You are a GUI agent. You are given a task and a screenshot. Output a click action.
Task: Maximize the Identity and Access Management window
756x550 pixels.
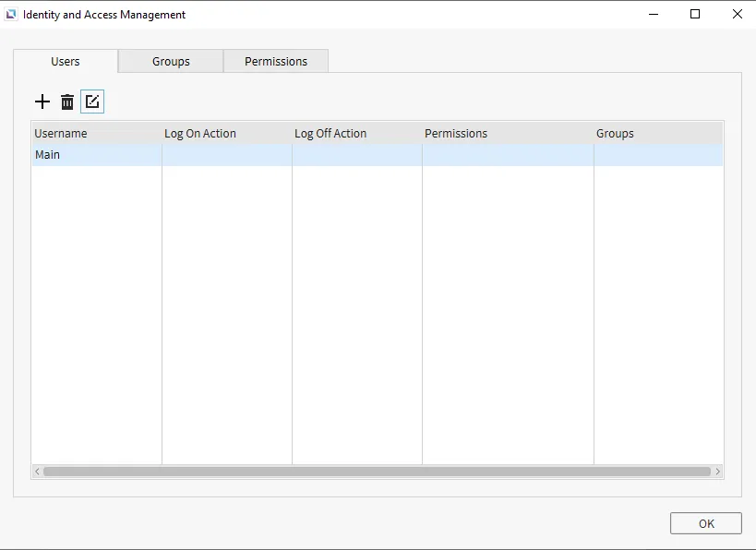(x=695, y=15)
